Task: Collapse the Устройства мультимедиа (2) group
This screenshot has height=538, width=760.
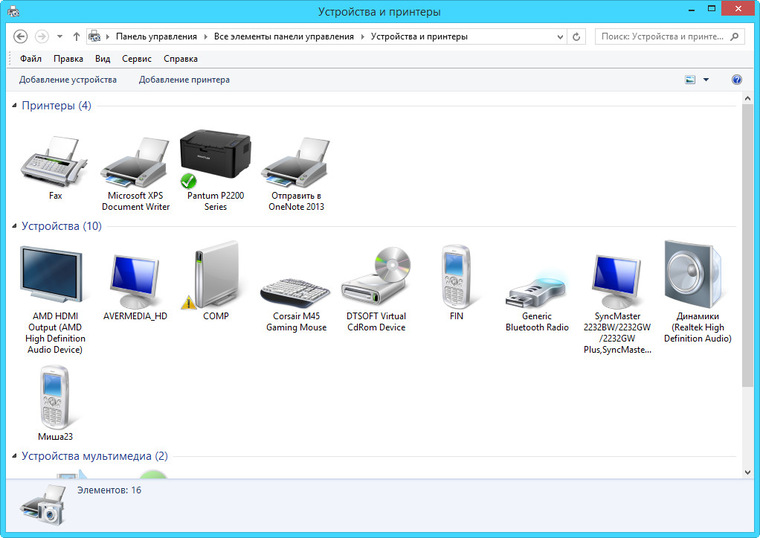Action: (15, 456)
